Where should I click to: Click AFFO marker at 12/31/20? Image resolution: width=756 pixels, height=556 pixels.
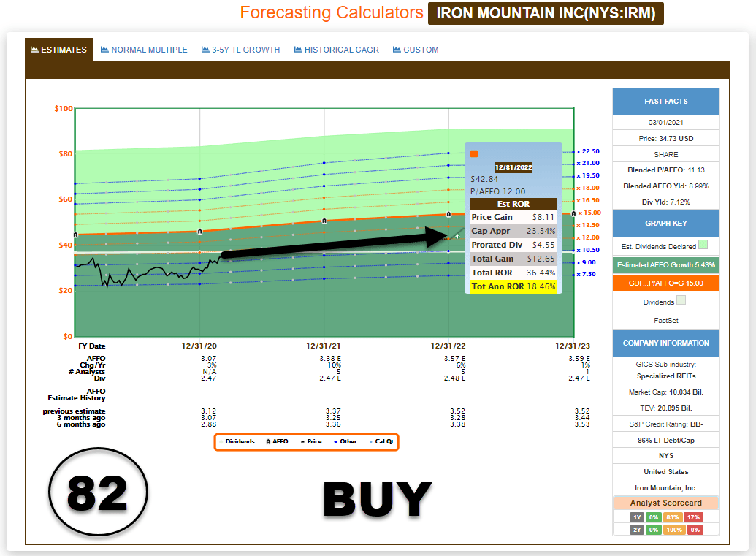(x=199, y=232)
